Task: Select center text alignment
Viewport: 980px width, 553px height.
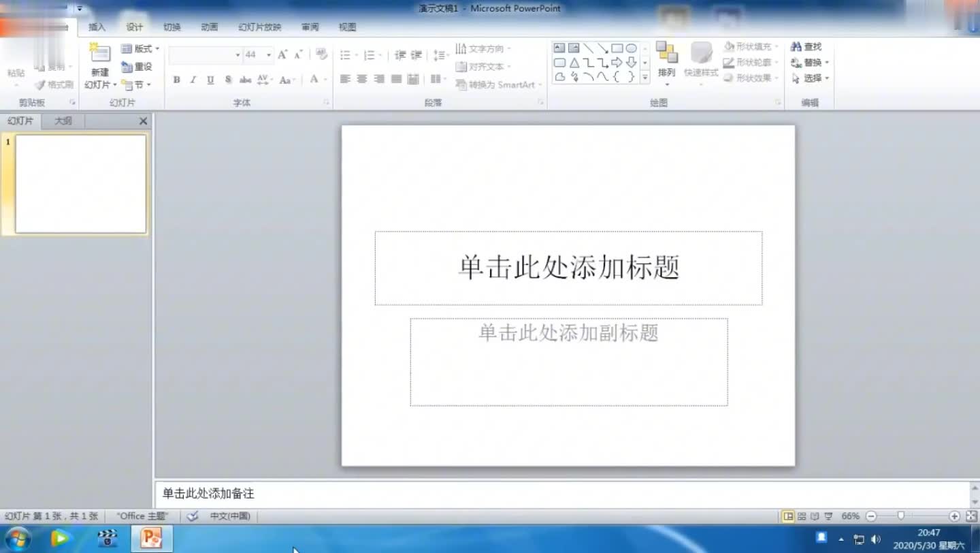Action: point(361,79)
